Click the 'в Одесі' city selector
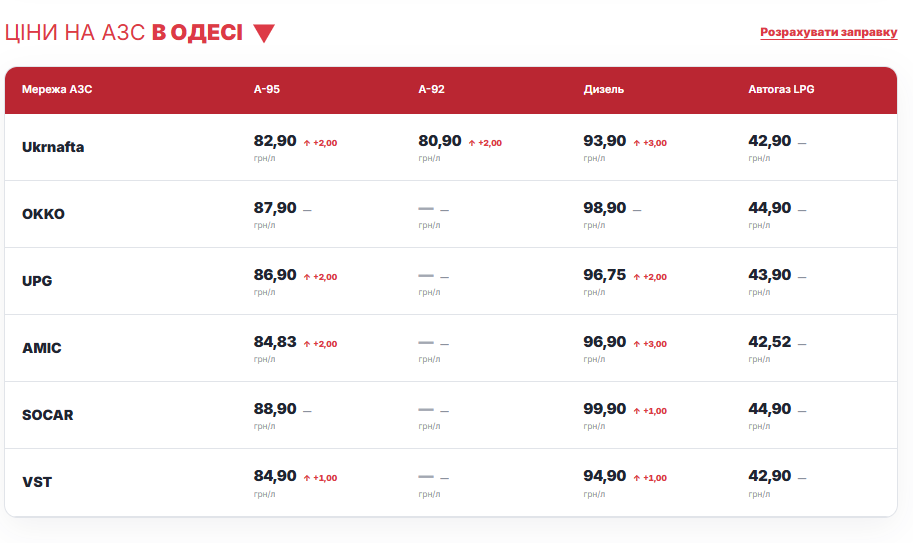This screenshot has width=913, height=543. 197,33
